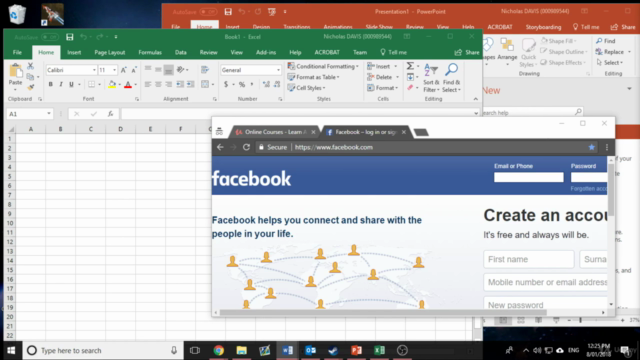Open Outlook from the taskbar
Image resolution: width=640 pixels, height=360 pixels.
pyautogui.click(x=311, y=350)
